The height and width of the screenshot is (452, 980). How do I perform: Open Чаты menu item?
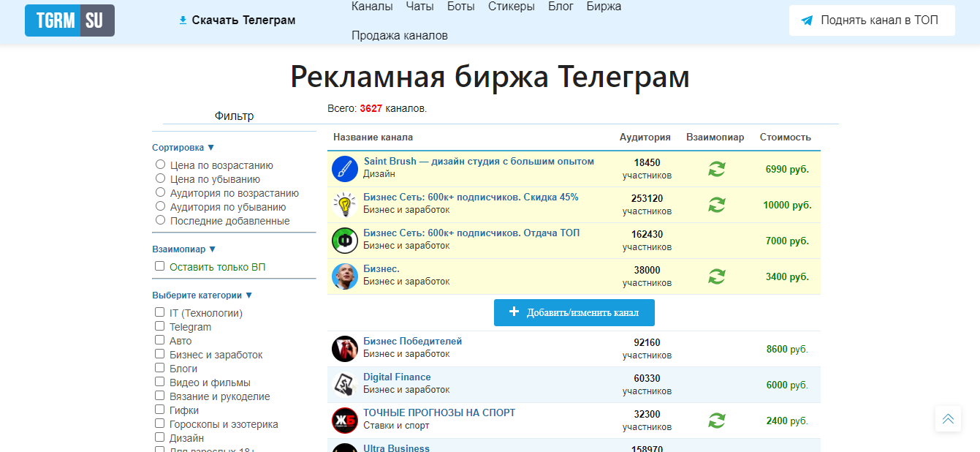419,7
